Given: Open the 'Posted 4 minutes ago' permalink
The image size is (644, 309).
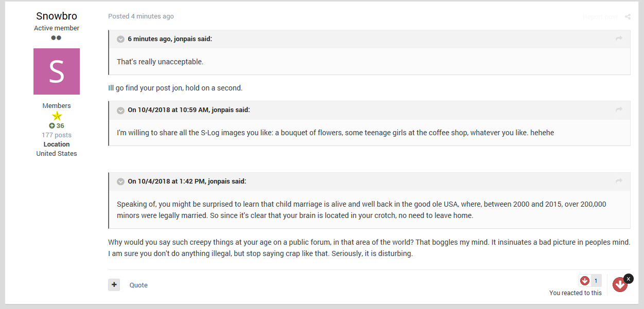Looking at the screenshot, I should click(x=141, y=16).
